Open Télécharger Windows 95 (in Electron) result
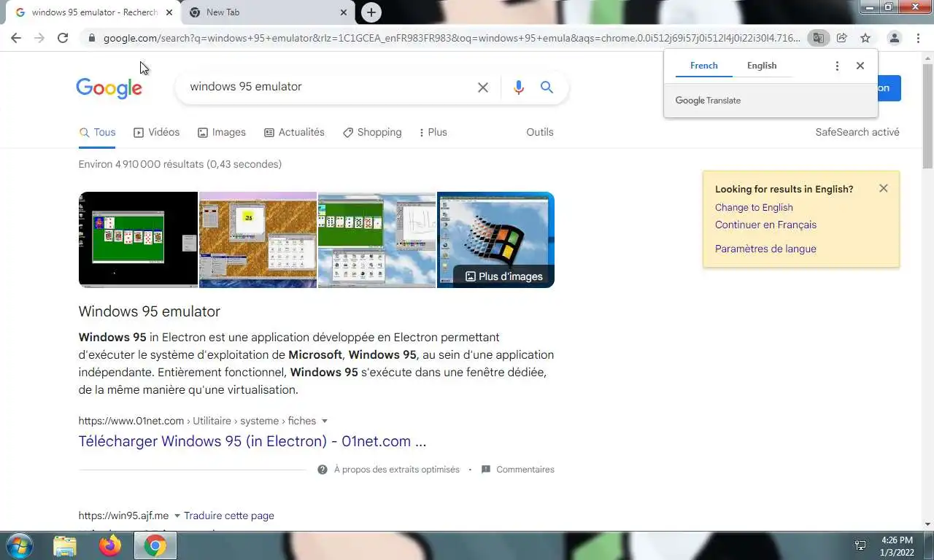 click(x=252, y=441)
